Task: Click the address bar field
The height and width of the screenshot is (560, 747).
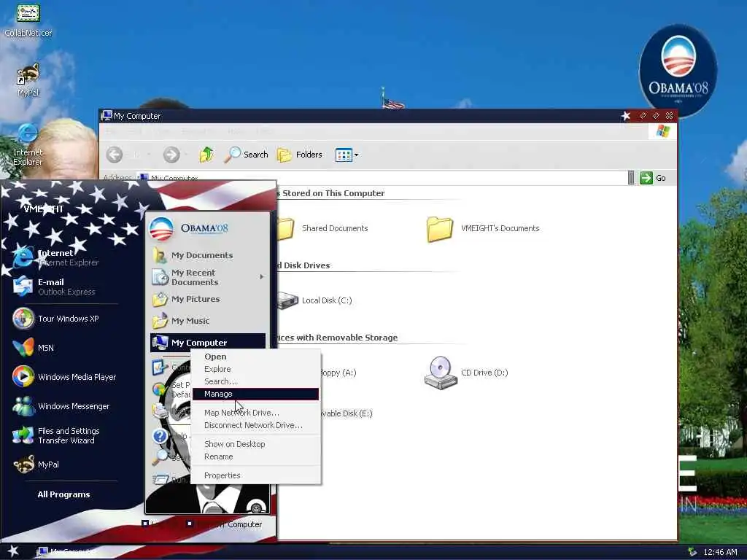Action: click(x=381, y=178)
